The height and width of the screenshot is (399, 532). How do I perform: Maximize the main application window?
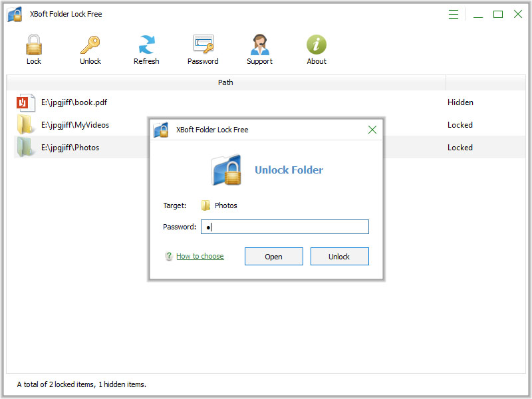click(497, 14)
